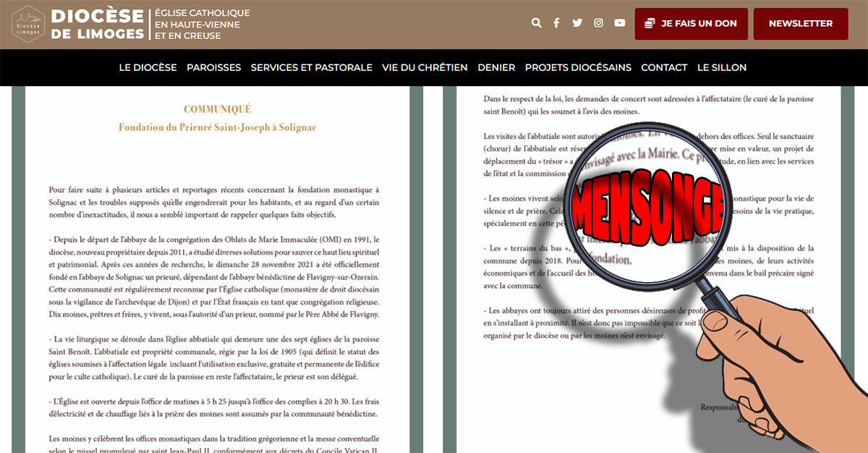Open the LE SILLON menu item
868x453 pixels.
coord(722,67)
